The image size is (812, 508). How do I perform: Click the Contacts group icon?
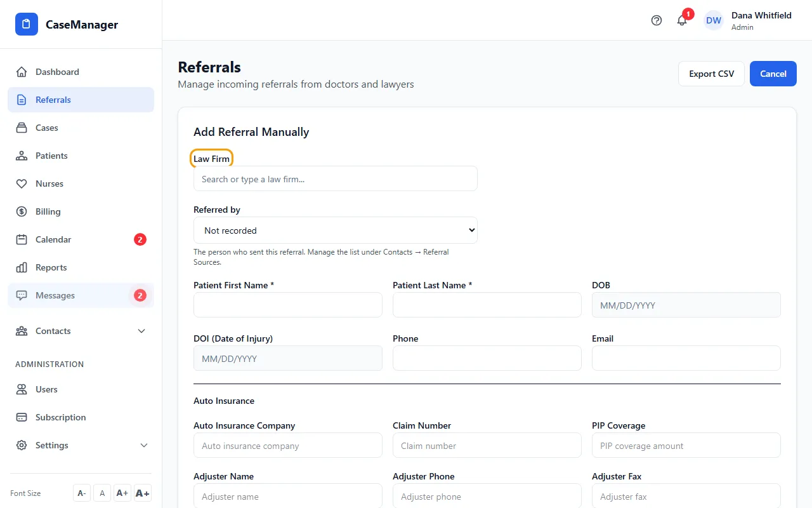[x=22, y=331]
